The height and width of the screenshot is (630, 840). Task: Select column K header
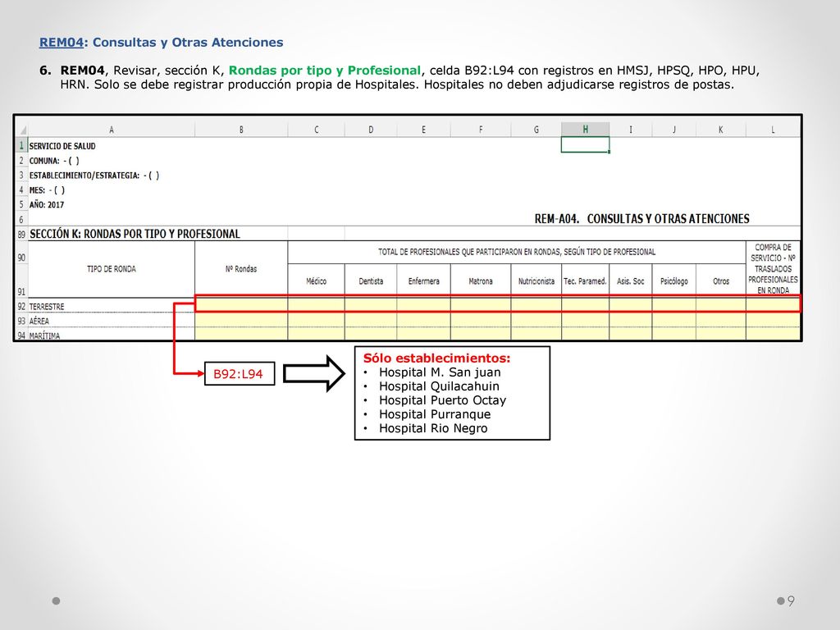(720, 130)
